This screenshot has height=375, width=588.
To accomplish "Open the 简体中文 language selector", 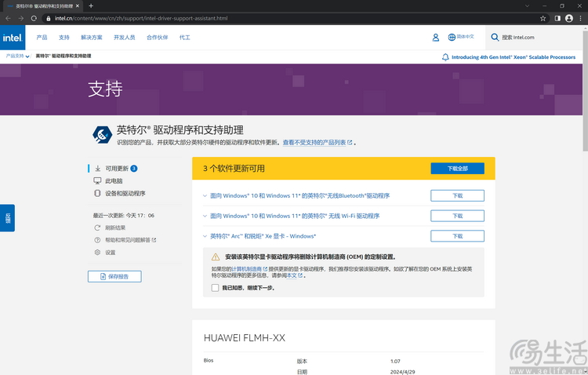I will (461, 37).
